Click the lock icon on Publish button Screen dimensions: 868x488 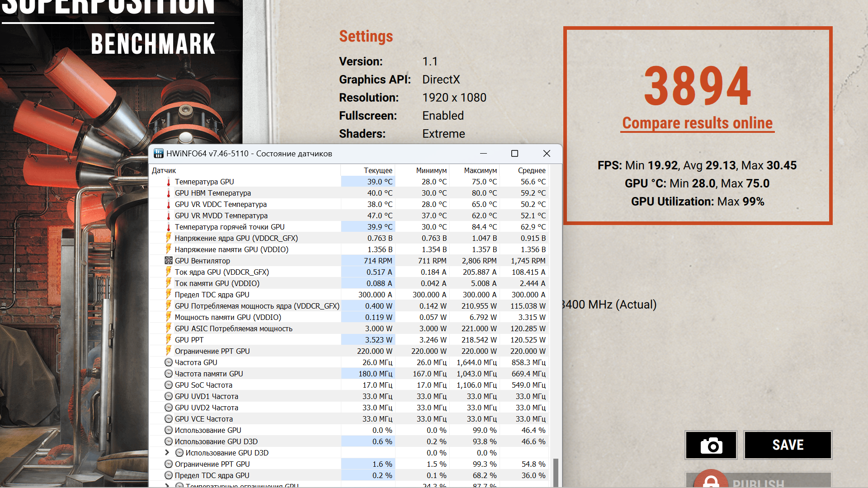click(x=711, y=482)
